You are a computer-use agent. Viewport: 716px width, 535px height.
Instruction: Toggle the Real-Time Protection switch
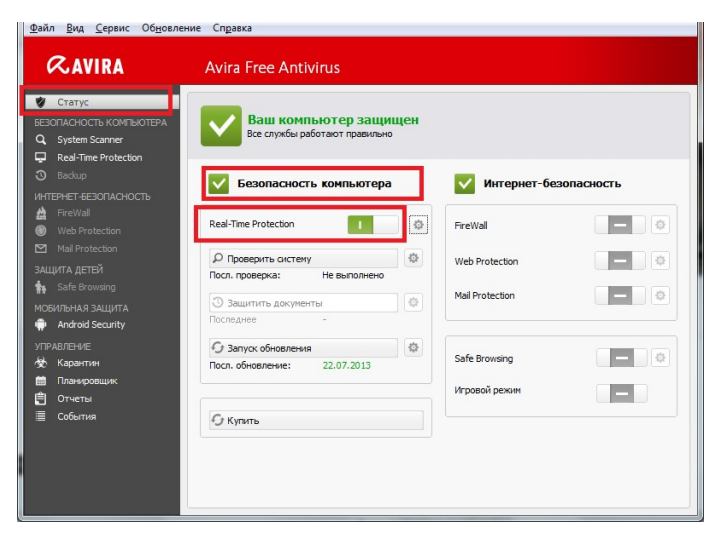(x=373, y=224)
